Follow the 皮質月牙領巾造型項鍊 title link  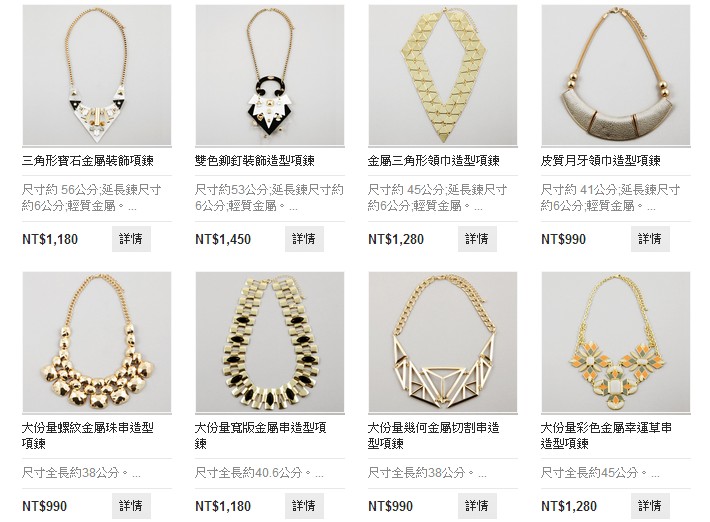pos(601,161)
